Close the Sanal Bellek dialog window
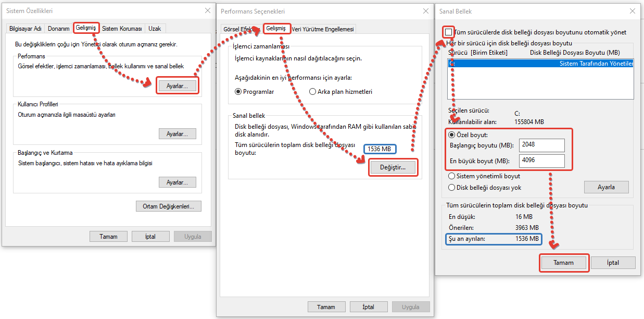The image size is (644, 319). (632, 10)
